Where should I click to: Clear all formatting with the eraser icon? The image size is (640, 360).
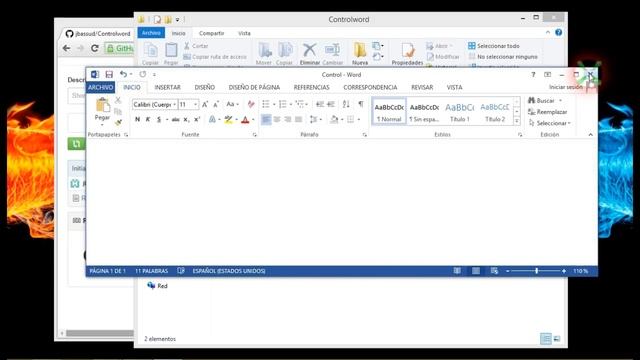tap(251, 104)
